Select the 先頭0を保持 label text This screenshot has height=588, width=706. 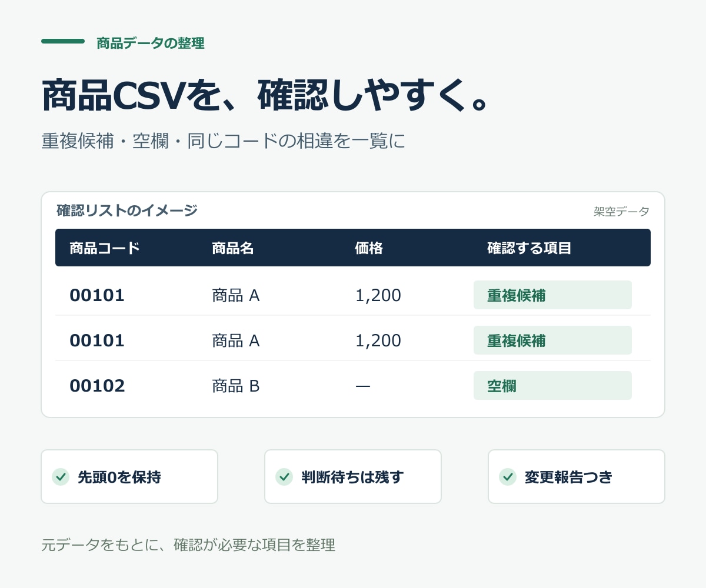119,477
